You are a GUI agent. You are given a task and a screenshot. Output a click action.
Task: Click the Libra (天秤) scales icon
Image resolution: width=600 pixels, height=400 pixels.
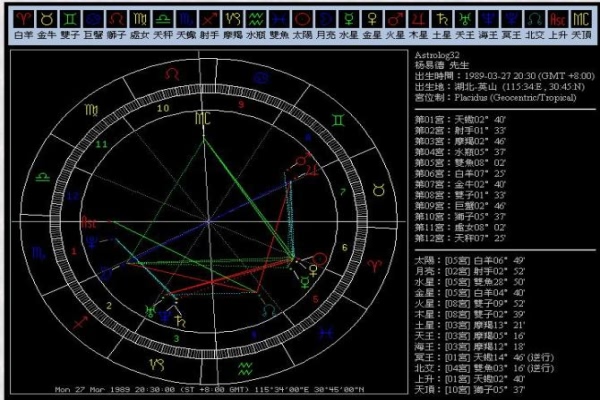163,19
